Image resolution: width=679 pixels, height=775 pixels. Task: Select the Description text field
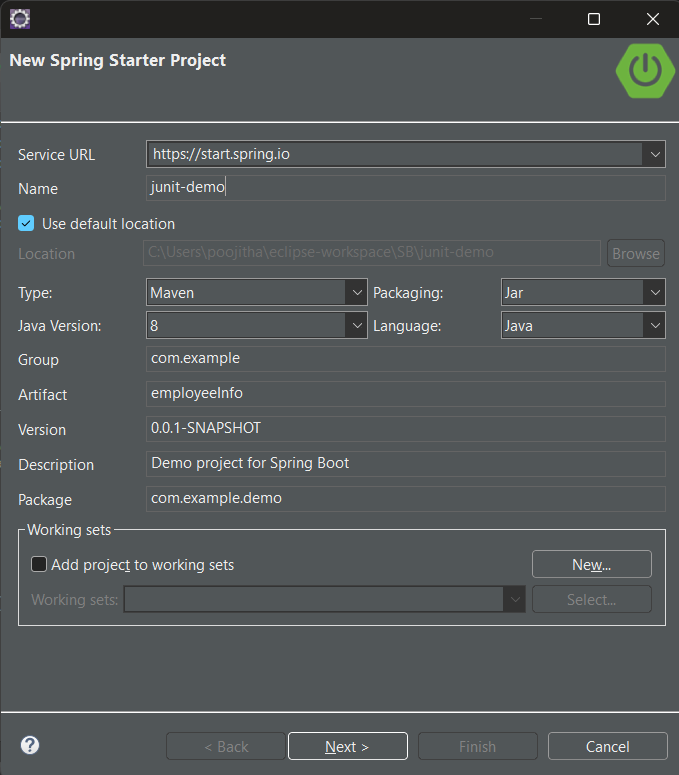[x=405, y=464]
